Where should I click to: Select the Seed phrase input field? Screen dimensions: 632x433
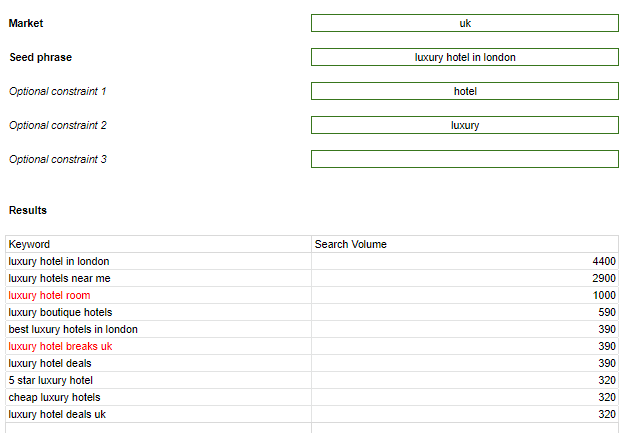[464, 57]
